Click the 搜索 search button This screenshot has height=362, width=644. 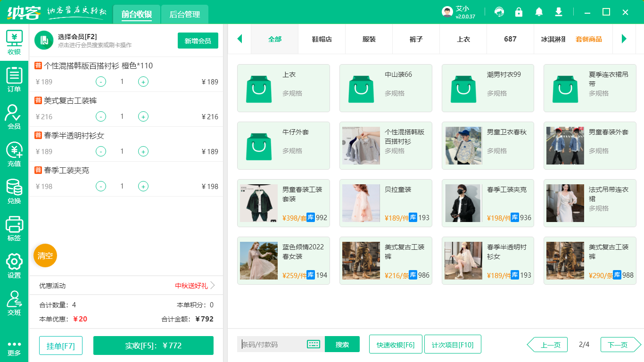pos(342,344)
